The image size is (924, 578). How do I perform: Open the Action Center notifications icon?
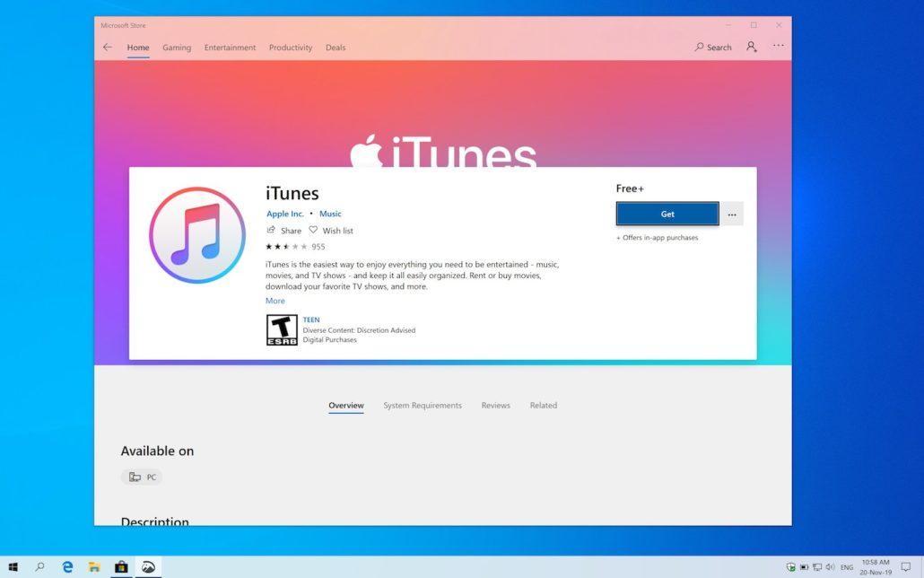pos(906,567)
